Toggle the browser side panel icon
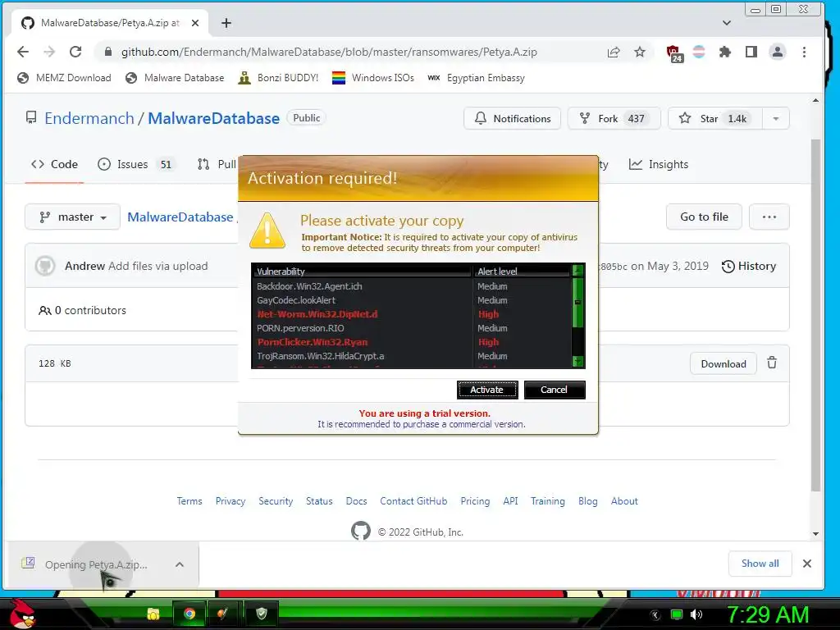 click(x=751, y=52)
